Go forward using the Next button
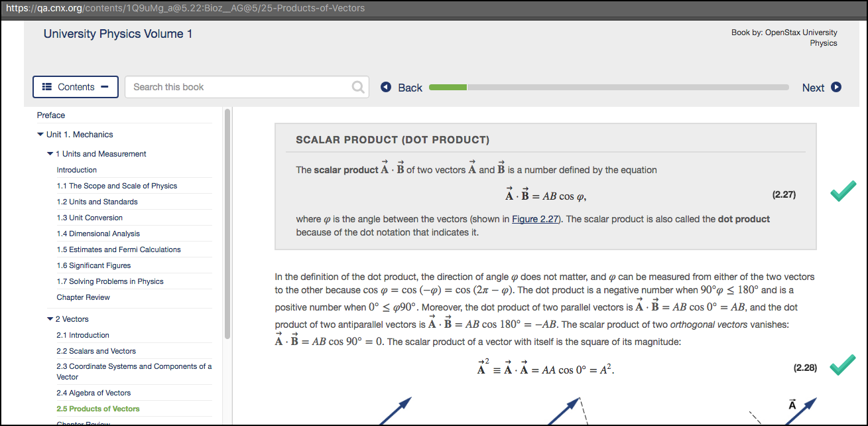The height and width of the screenshot is (426, 868). 814,87
